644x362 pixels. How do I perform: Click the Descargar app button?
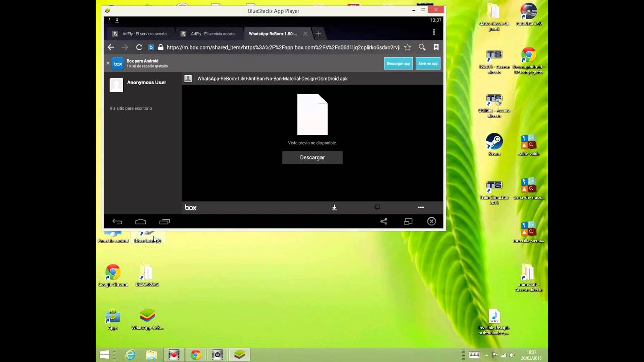[398, 63]
